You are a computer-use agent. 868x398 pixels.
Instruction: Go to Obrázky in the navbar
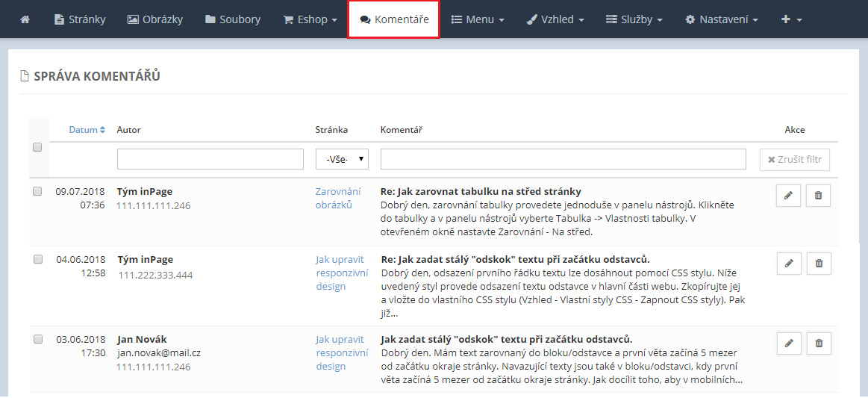click(155, 19)
